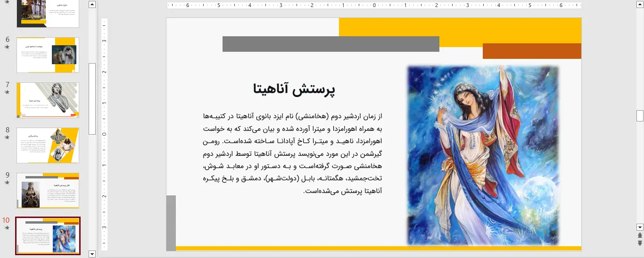Click the animation star under slide 6
This screenshot has width=644, height=258.
7,47
